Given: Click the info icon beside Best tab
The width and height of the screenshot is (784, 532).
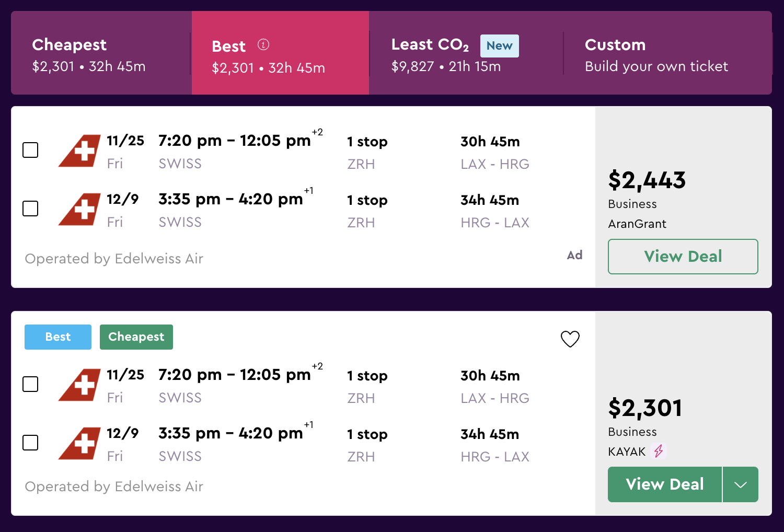Looking at the screenshot, I should [263, 45].
